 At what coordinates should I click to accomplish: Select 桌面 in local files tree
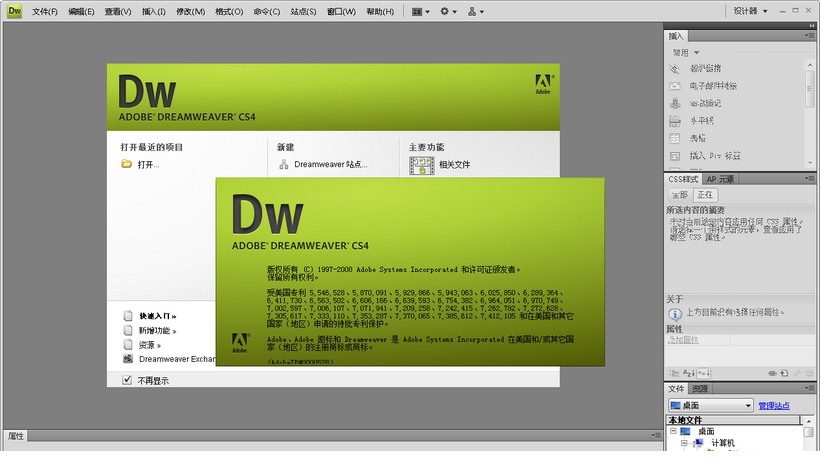click(706, 431)
